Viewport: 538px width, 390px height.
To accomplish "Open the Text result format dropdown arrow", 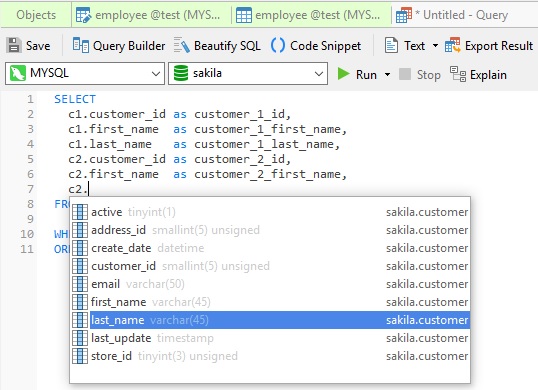I will click(x=435, y=45).
